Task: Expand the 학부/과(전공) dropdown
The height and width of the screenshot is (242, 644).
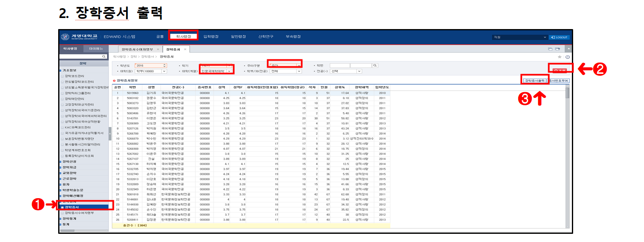Action: point(299,71)
